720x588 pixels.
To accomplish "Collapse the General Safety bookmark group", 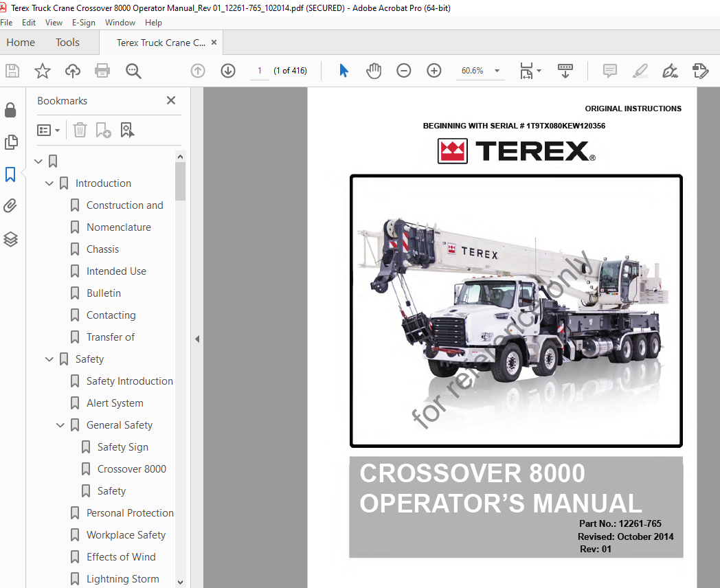I will click(x=60, y=425).
